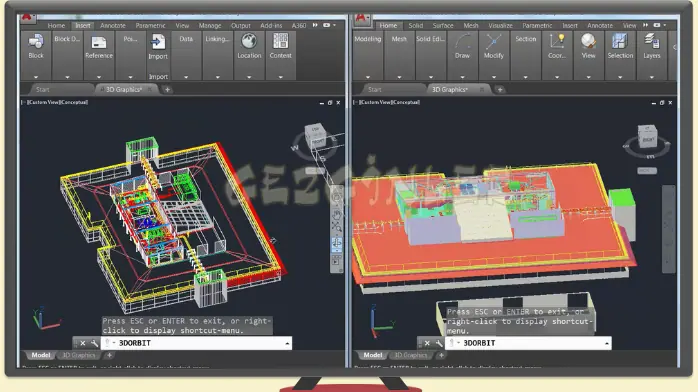Expand right command line history arrow
Viewport: 698px width, 392px height.
click(x=607, y=343)
